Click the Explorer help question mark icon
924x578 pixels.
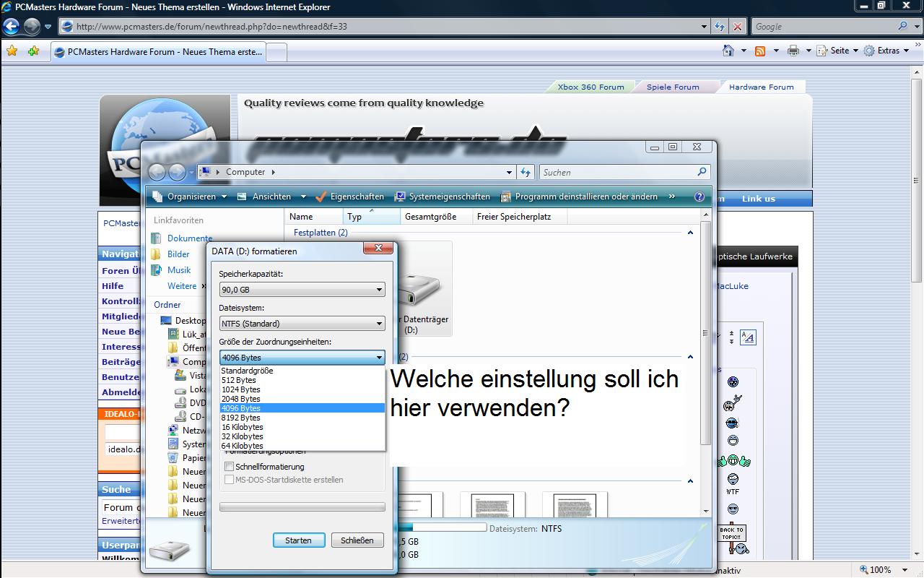pos(699,197)
